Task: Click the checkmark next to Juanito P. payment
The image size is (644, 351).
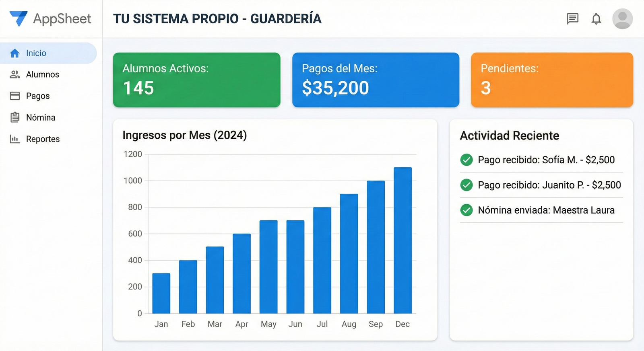Action: tap(466, 185)
